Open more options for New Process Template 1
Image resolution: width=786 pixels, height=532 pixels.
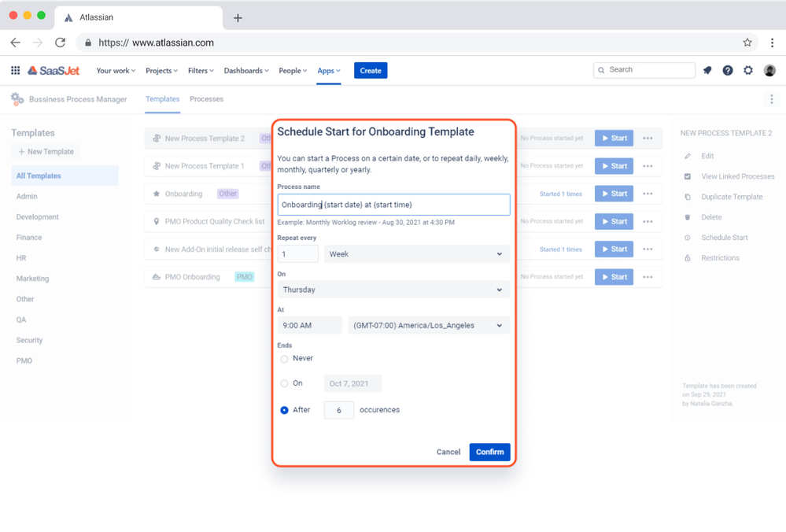click(x=648, y=166)
